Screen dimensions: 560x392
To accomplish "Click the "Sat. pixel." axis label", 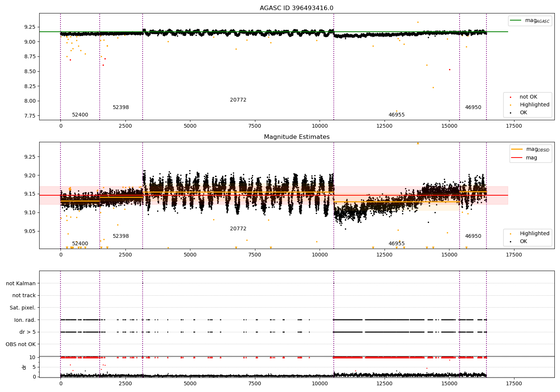I will coord(23,308).
